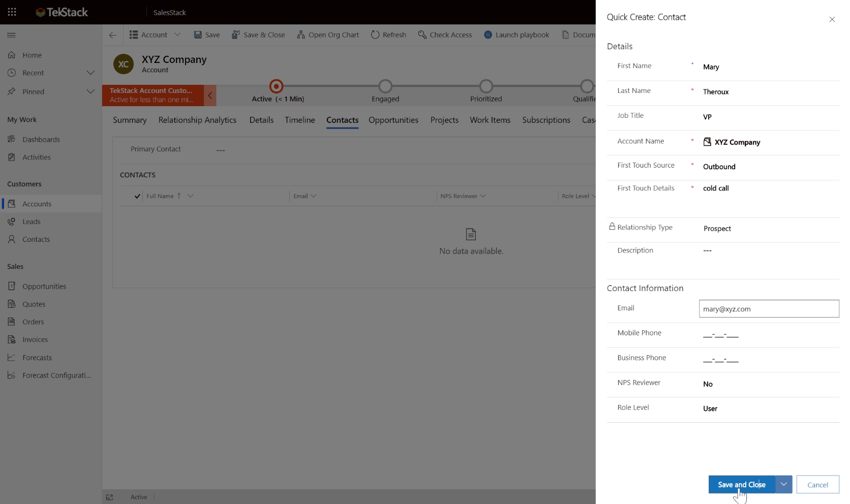Toggle the select-all checkmark in contacts grid
Viewport: 850px width, 504px height.
click(x=137, y=196)
